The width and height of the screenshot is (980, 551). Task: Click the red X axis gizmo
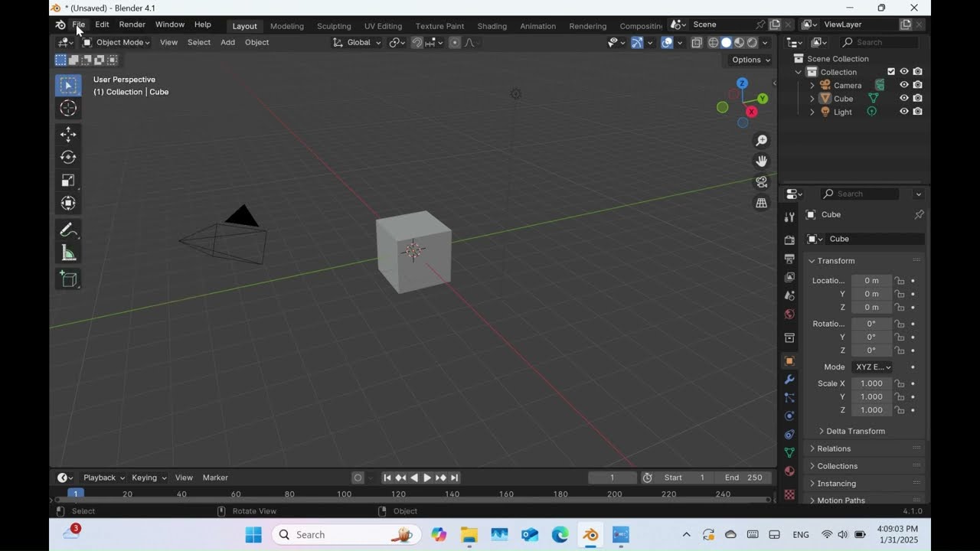tap(752, 112)
